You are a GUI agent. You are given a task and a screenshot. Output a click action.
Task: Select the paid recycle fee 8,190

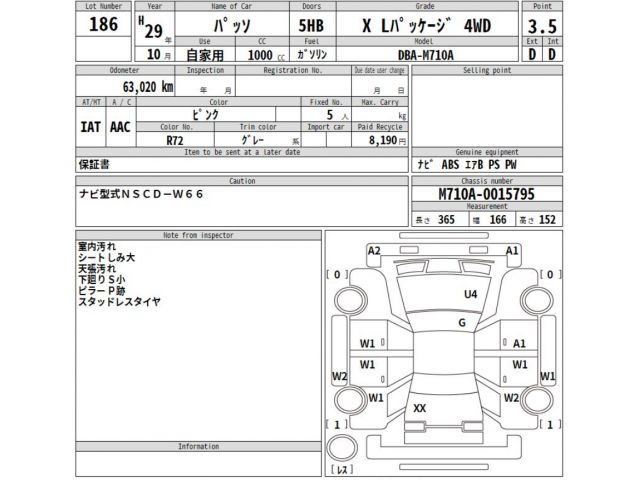(383, 140)
